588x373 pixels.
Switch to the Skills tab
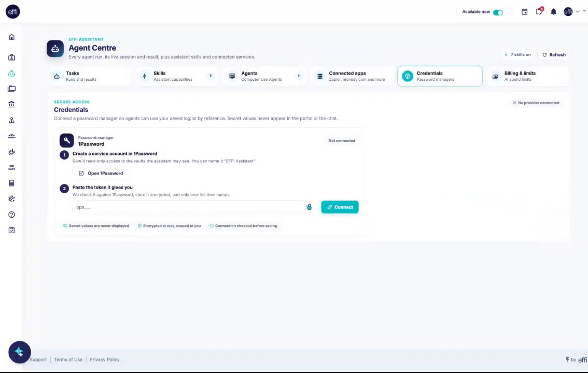click(177, 76)
